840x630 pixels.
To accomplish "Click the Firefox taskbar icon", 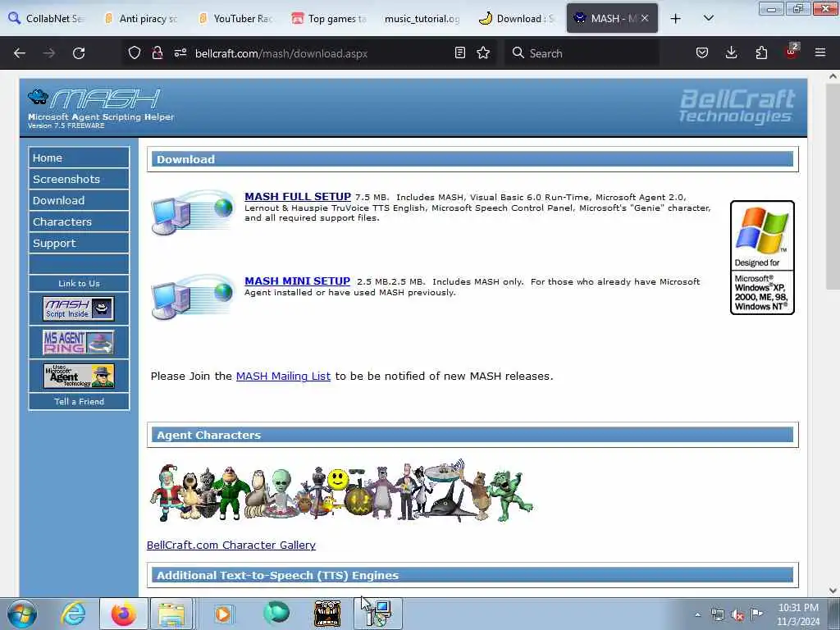I will 124,614.
